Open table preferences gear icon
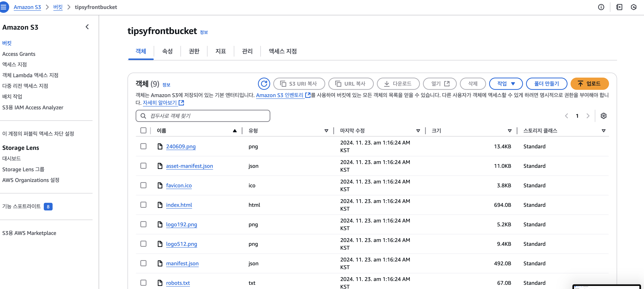The height and width of the screenshot is (289, 644). (x=603, y=116)
